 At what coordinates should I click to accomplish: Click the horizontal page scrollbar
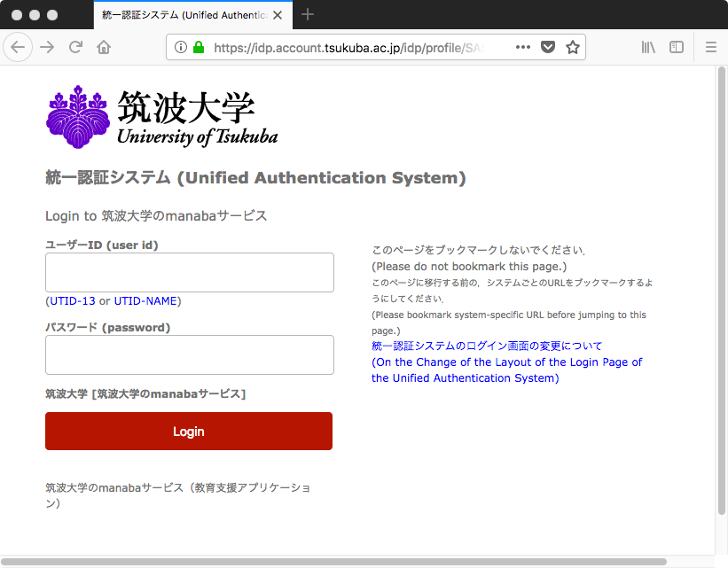[x=333, y=562]
